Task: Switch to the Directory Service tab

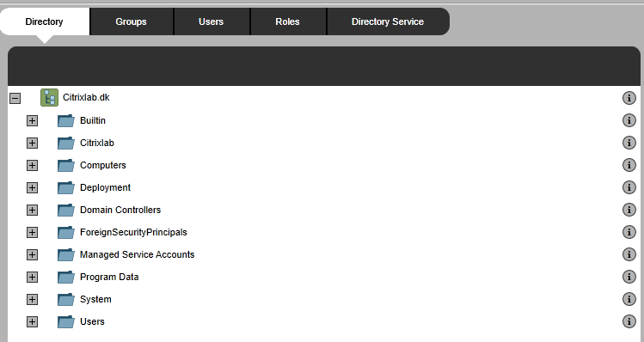Action: 388,21
